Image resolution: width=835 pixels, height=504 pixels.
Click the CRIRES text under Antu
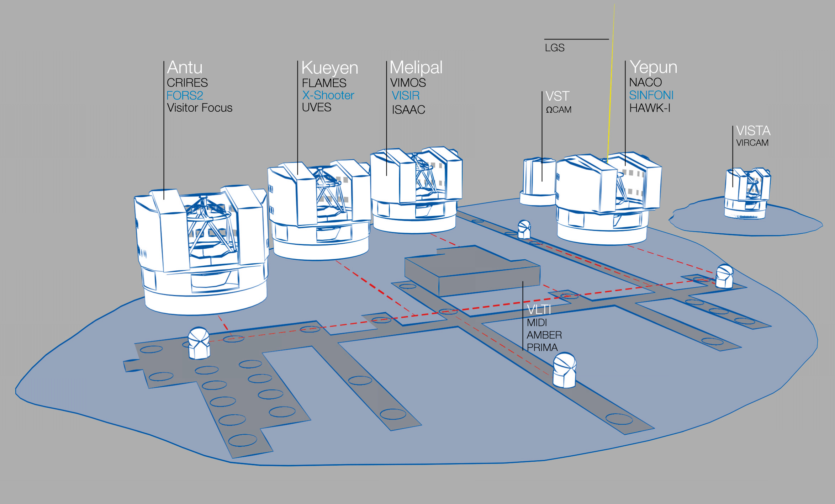pyautogui.click(x=187, y=83)
